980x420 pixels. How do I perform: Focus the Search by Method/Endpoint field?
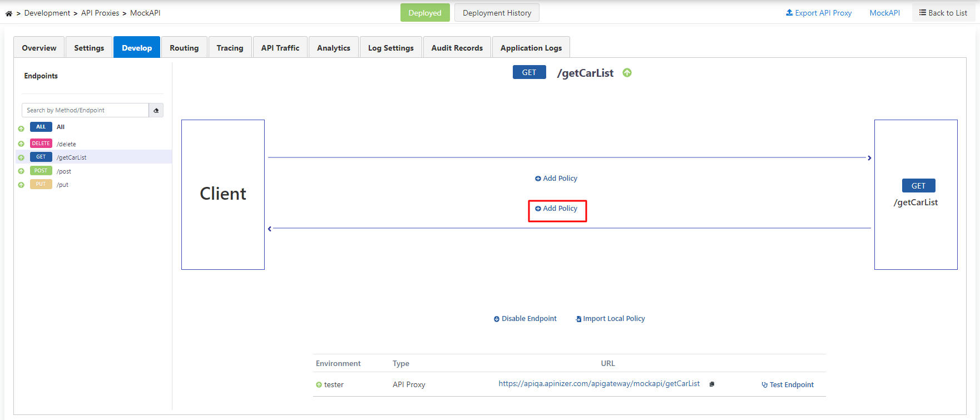coord(85,110)
